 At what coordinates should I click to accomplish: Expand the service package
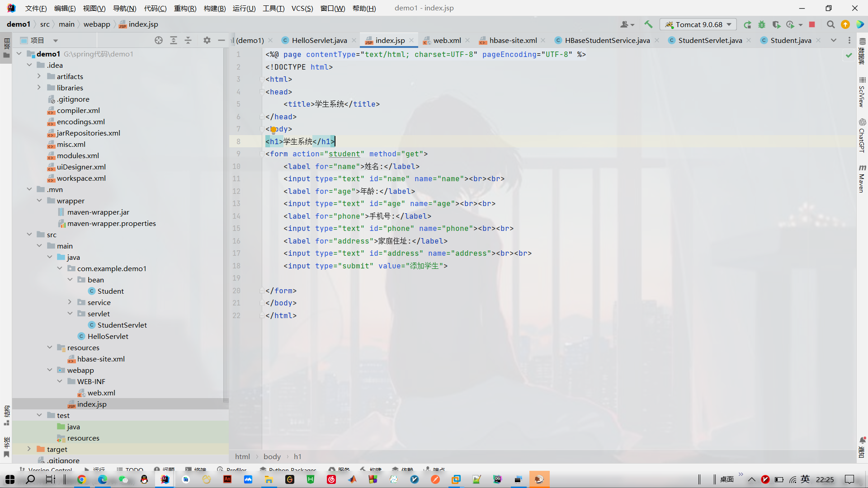click(70, 302)
